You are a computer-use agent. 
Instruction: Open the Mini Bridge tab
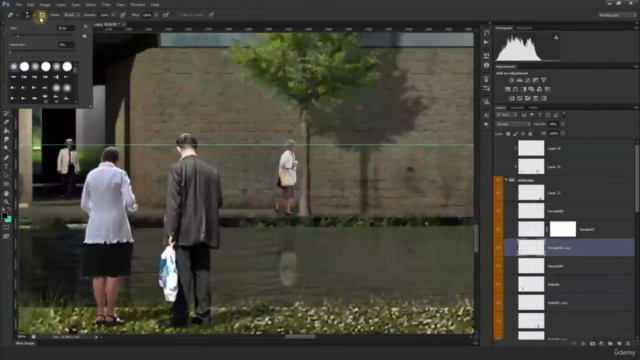click(x=25, y=343)
